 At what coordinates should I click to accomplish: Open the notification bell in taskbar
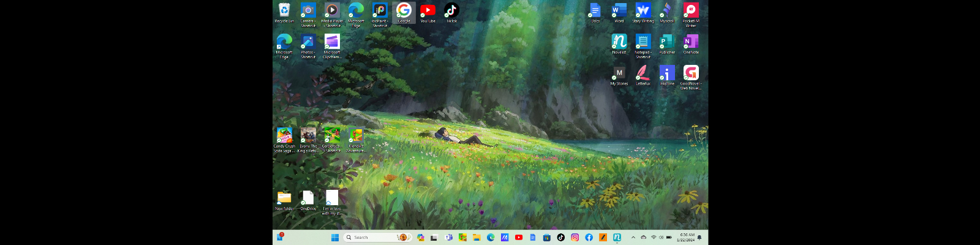699,238
